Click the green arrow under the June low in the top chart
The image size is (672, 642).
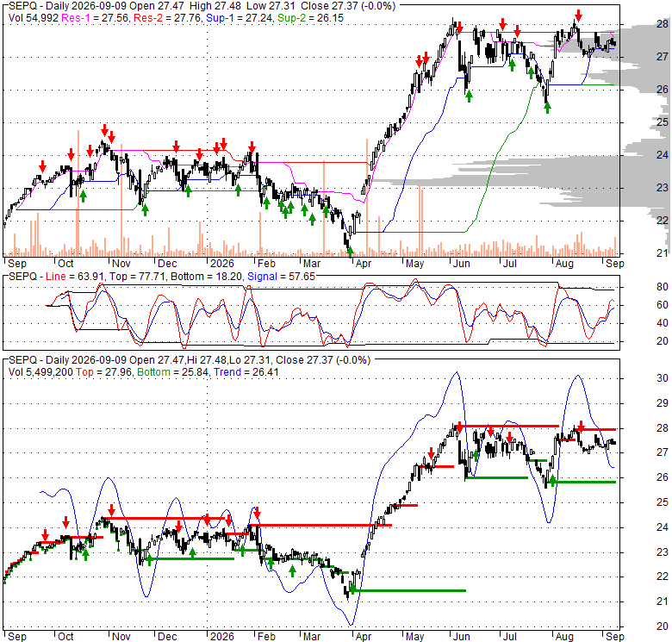(x=469, y=96)
